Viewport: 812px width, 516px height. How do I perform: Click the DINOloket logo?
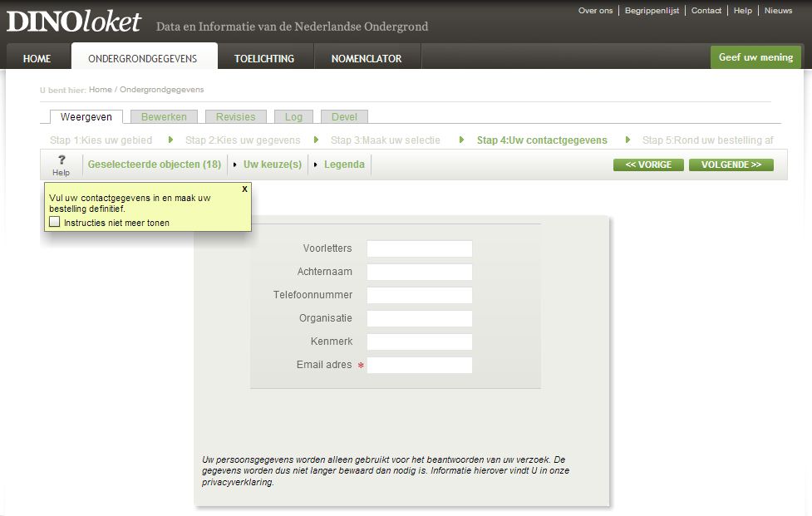[x=74, y=22]
